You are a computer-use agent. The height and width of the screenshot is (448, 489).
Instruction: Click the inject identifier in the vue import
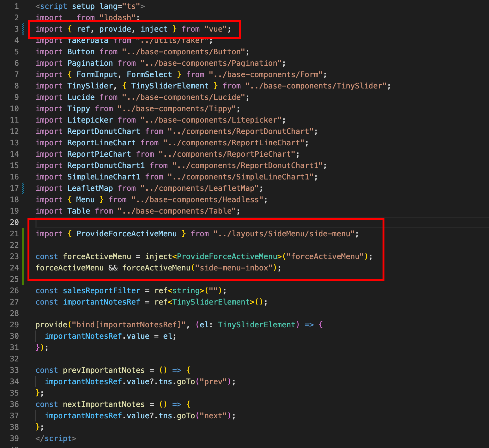154,29
